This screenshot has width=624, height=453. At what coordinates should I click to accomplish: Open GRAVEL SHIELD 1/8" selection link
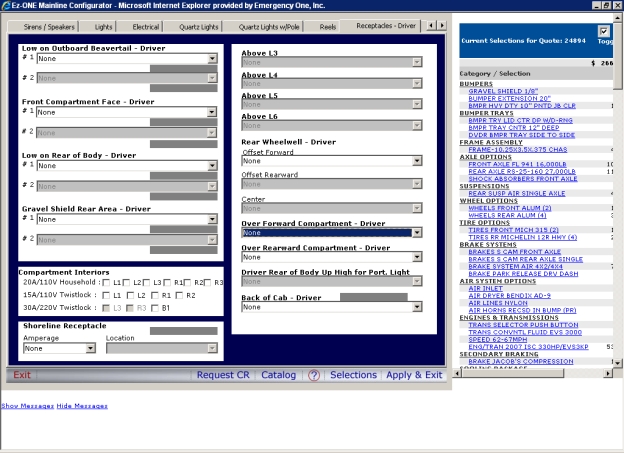pos(503,91)
